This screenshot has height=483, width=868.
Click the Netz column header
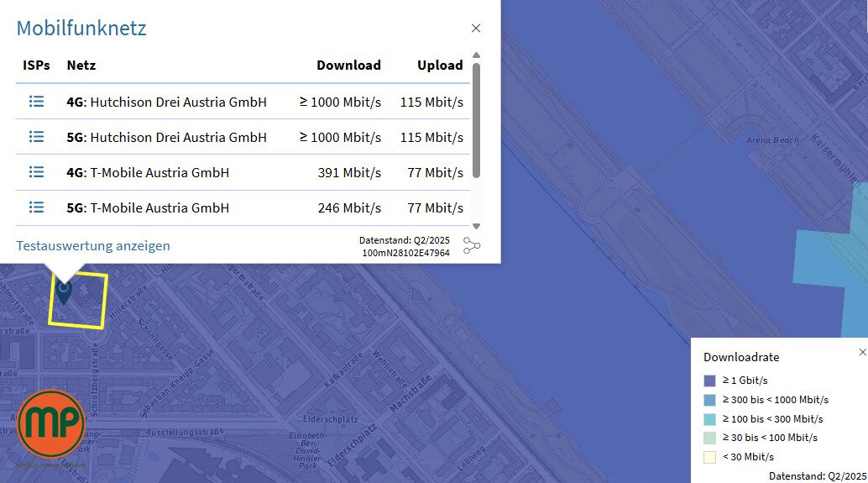81,66
